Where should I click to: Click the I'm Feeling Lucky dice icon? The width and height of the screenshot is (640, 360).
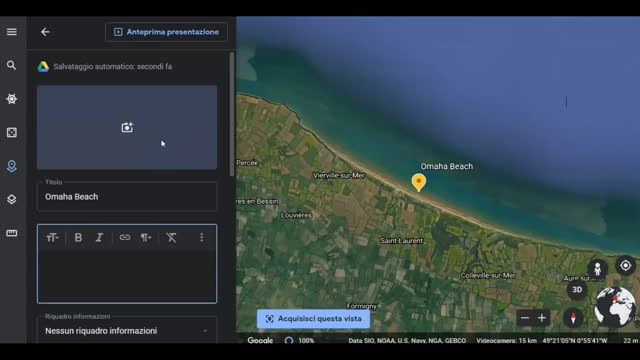11,133
